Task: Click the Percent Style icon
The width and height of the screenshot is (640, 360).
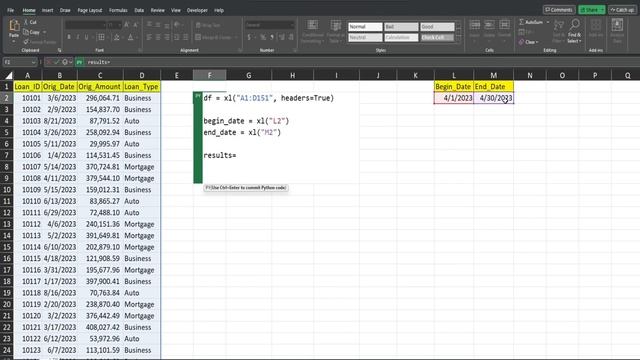Action: pyautogui.click(x=263, y=37)
